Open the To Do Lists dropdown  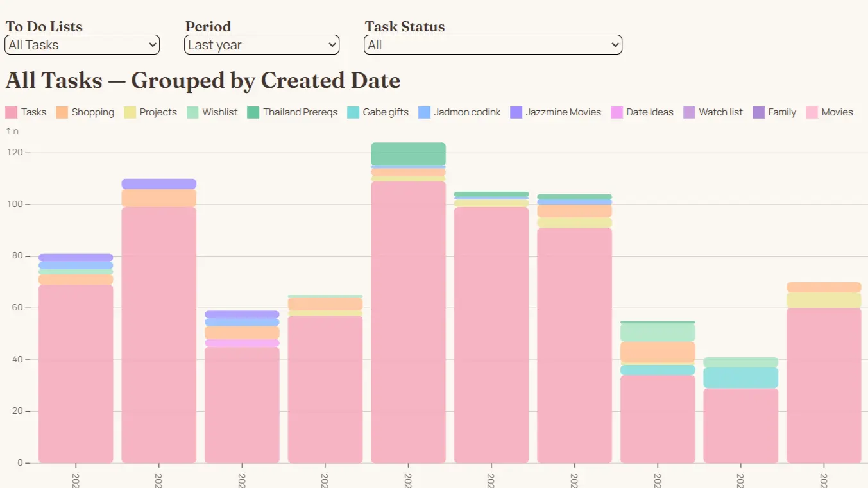pos(81,45)
